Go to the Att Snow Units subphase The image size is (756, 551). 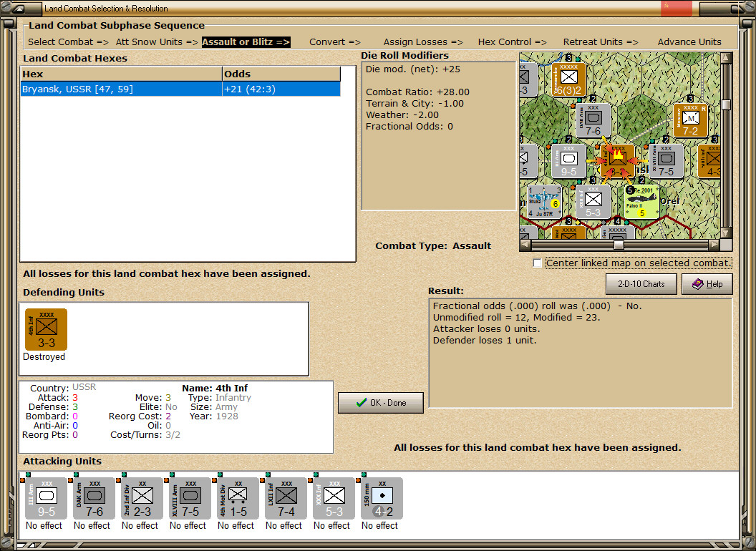(x=157, y=42)
